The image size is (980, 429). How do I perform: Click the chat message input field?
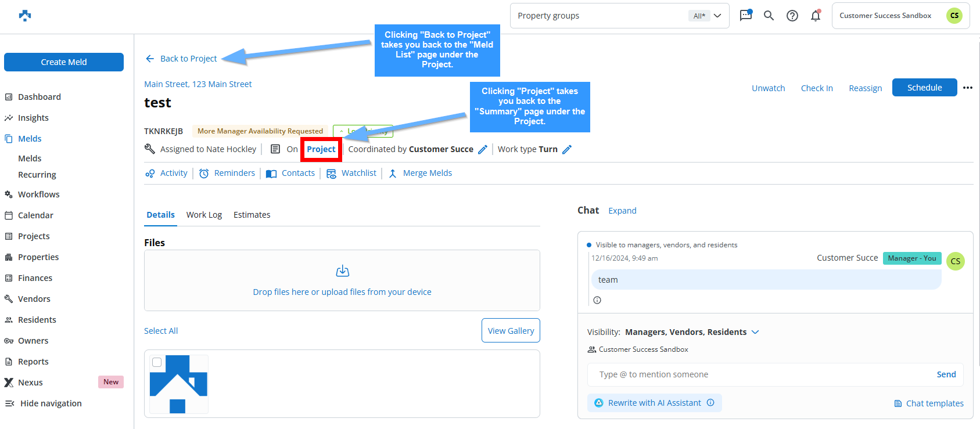click(x=761, y=374)
